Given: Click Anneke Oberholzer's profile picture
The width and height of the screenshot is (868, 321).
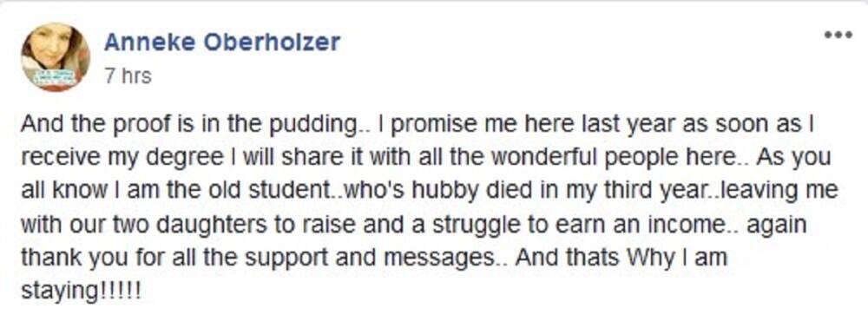Looking at the screenshot, I should (56, 57).
